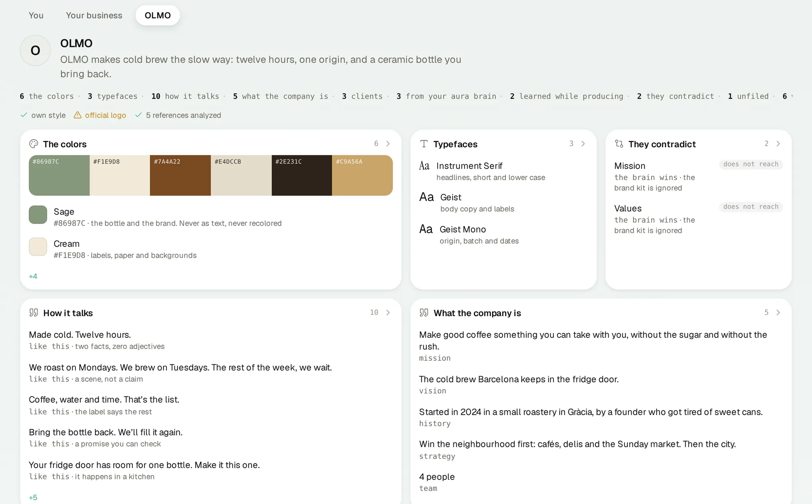Click the checkmark icon before own style
Screen dimensions: 812x504
[24, 115]
